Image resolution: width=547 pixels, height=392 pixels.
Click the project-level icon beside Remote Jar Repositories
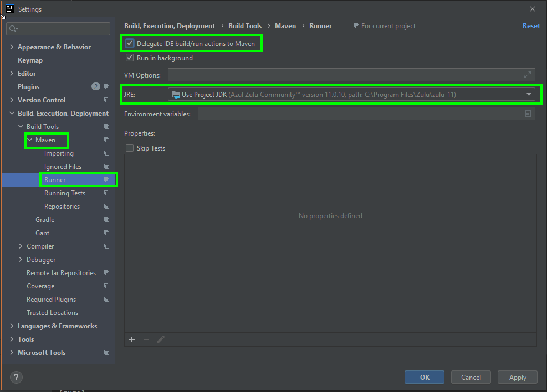[x=107, y=273]
